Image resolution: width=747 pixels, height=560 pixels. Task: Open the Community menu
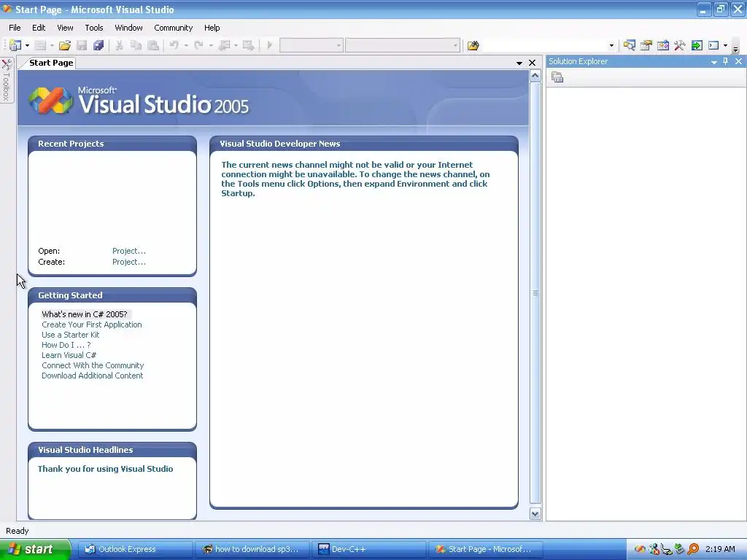click(174, 28)
